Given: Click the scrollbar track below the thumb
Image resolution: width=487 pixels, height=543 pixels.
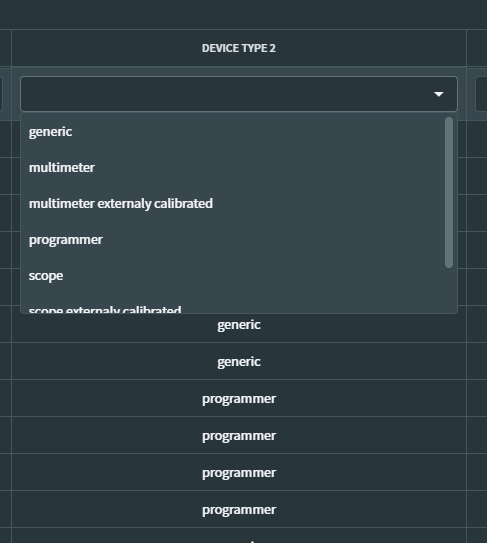Looking at the screenshot, I should click(449, 289).
